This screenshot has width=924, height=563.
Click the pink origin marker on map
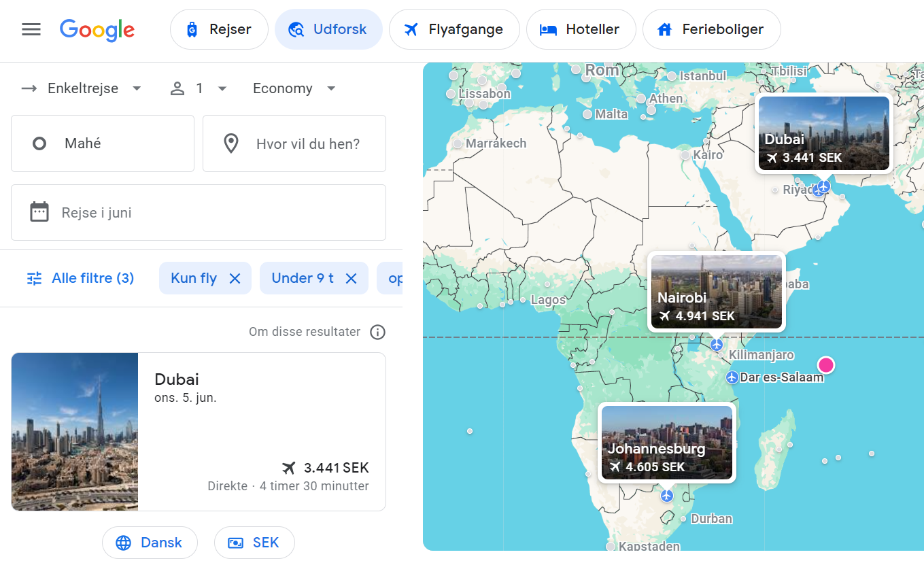(x=825, y=365)
